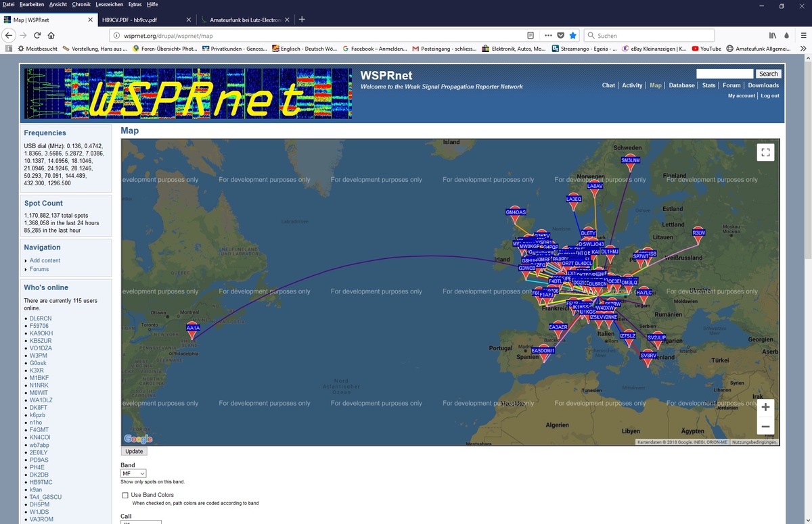Select the SV2JL/P map pin

click(x=656, y=340)
